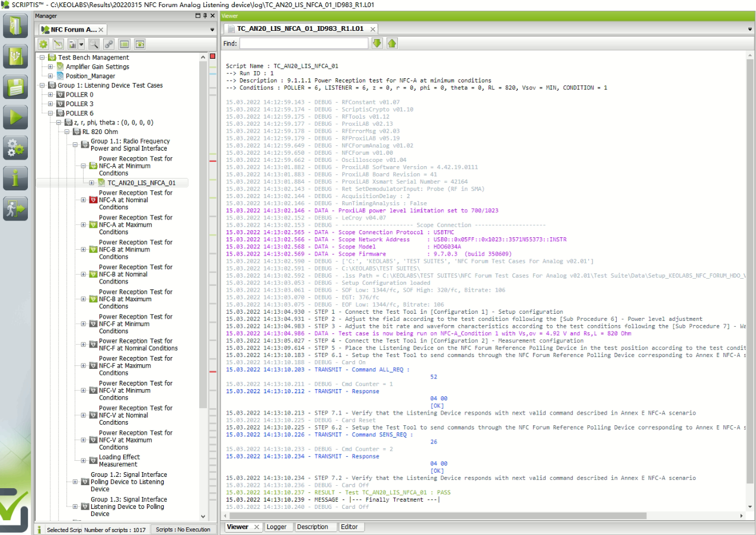The width and height of the screenshot is (756, 535).
Task: Click the list view icon in Manager toolbar
Action: (x=125, y=44)
